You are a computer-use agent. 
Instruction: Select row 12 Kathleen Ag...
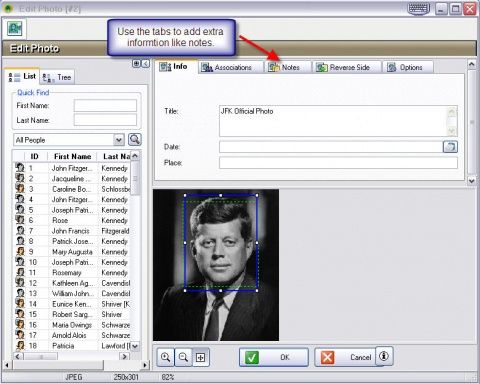[x=72, y=283]
